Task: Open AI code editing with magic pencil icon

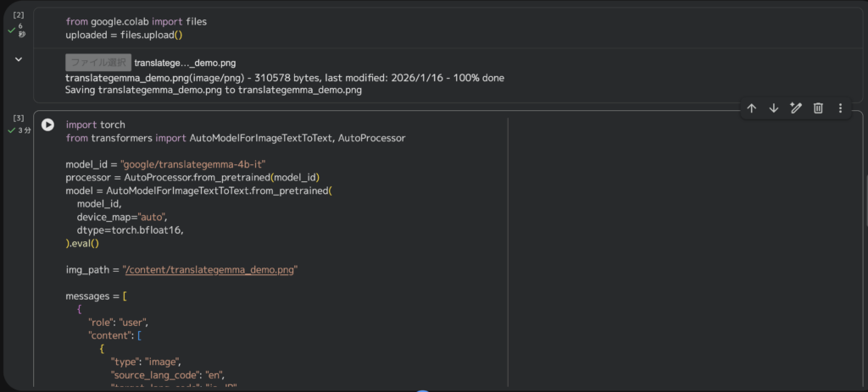Action: 796,108
